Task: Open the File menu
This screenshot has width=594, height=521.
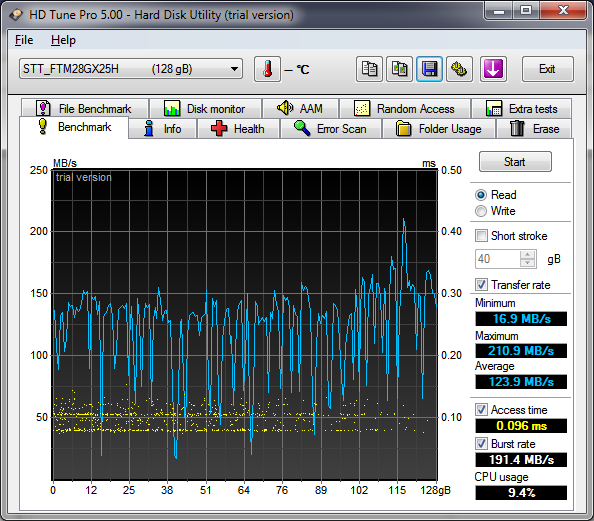Action: [24, 40]
